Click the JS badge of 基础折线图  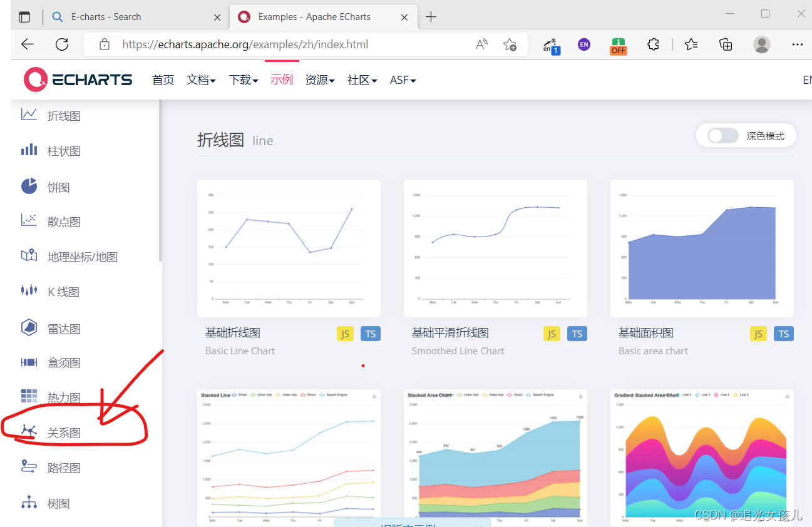(345, 334)
